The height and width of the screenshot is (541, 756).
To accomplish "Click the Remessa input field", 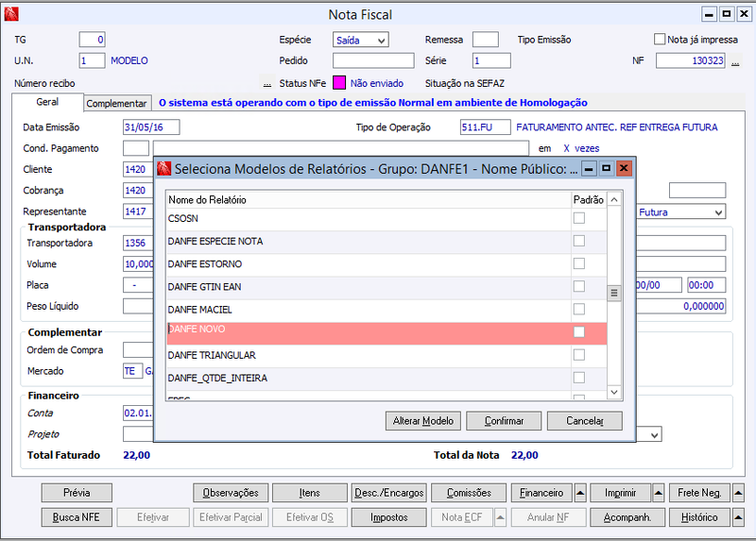I will pos(486,40).
